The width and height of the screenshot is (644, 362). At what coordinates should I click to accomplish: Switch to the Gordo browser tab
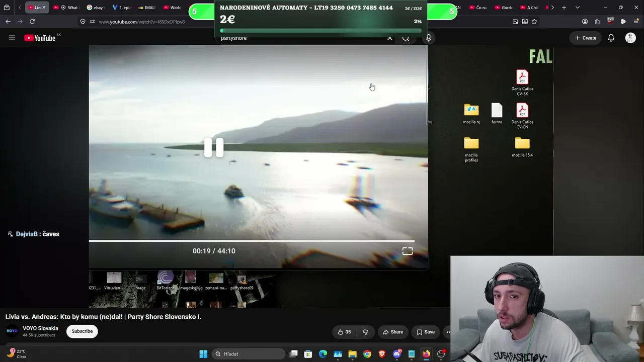(x=504, y=8)
